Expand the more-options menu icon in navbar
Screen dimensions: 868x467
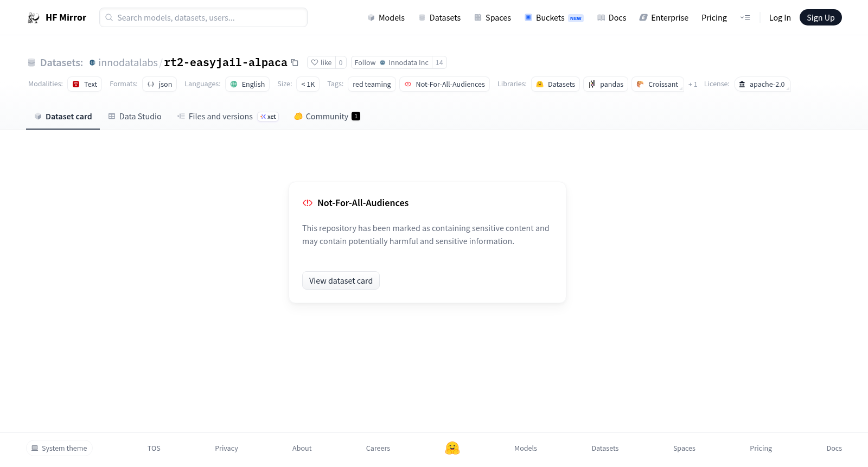click(x=745, y=17)
